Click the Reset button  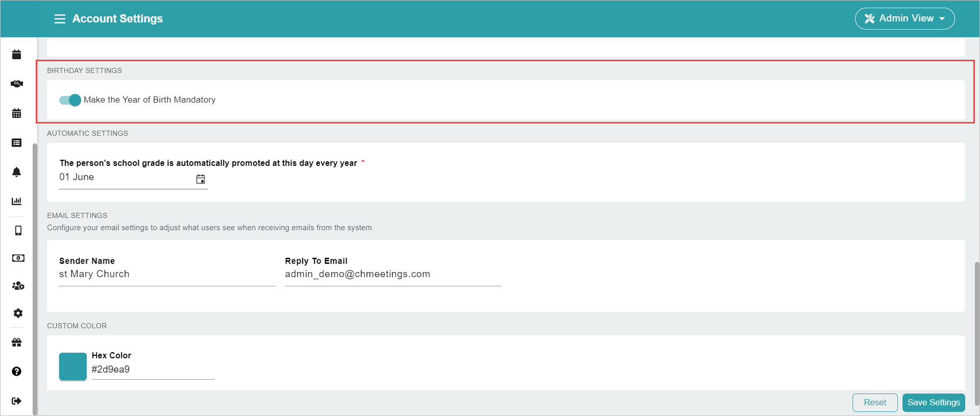875,403
